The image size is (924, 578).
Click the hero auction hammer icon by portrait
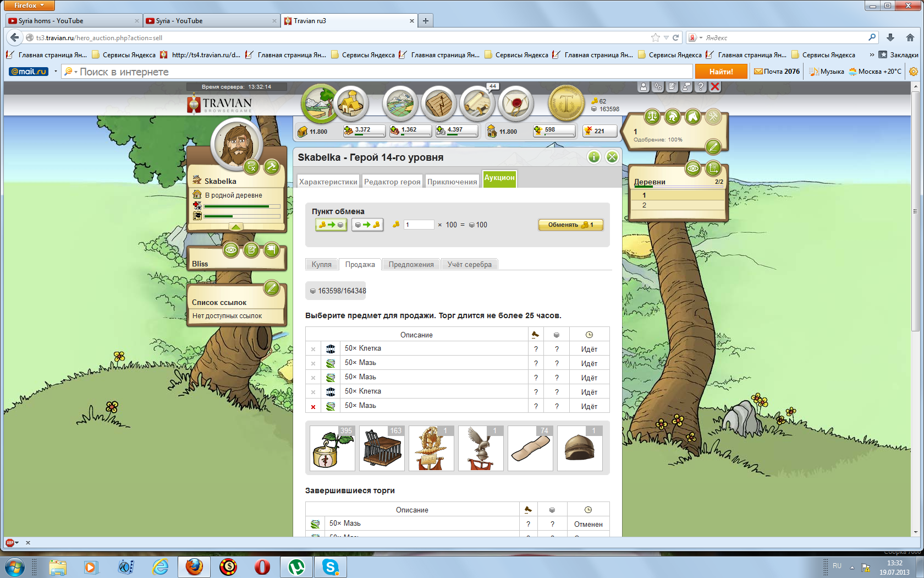click(x=272, y=166)
